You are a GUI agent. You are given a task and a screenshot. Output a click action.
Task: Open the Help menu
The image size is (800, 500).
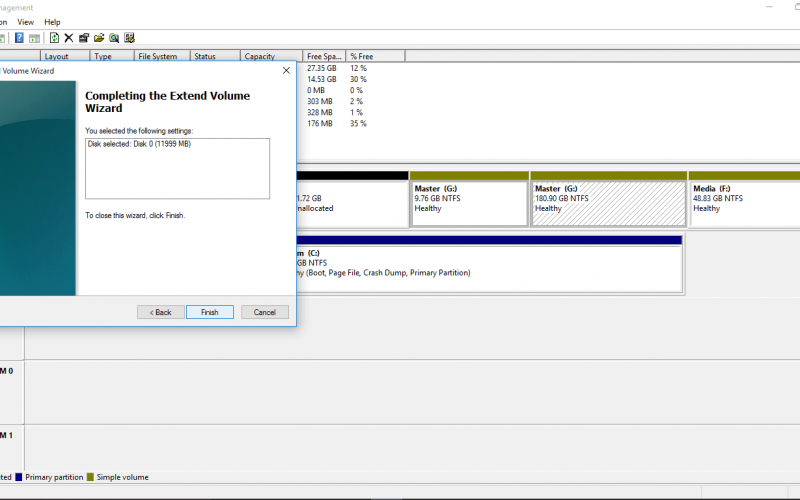(x=52, y=22)
